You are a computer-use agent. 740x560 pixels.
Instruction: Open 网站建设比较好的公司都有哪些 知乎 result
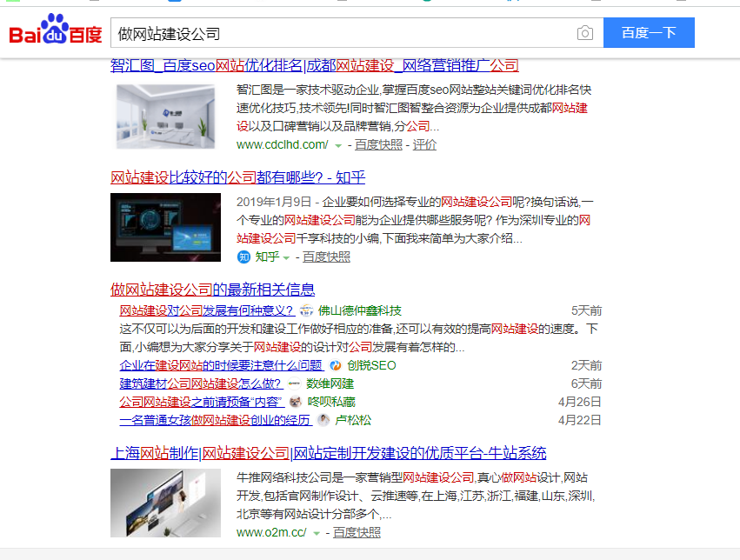point(238,178)
